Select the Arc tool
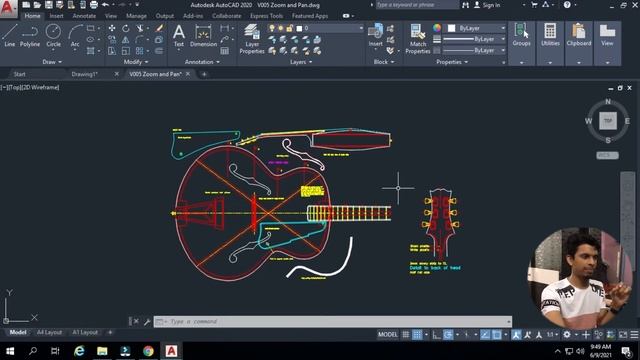The width and height of the screenshot is (640, 360). [x=75, y=35]
